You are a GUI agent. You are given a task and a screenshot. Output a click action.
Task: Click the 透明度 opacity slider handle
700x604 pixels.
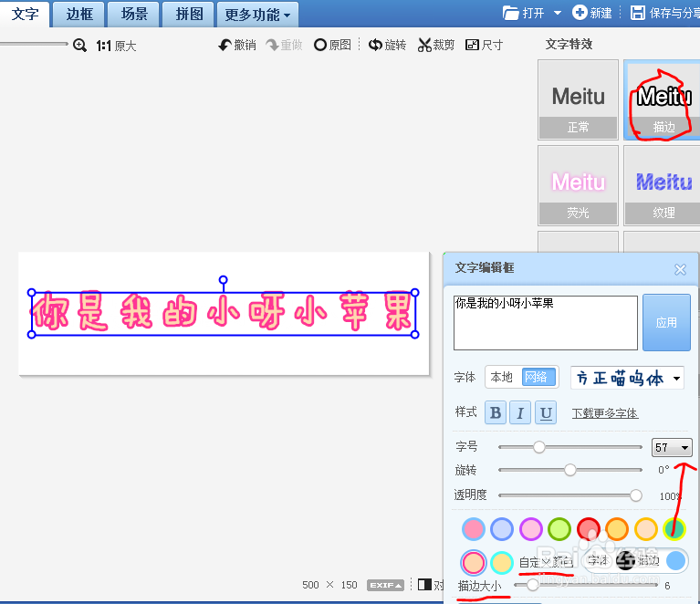[x=636, y=495]
